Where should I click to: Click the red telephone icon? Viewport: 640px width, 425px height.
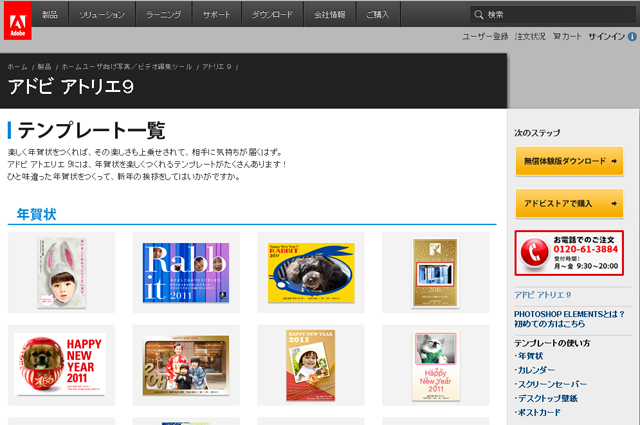click(534, 253)
